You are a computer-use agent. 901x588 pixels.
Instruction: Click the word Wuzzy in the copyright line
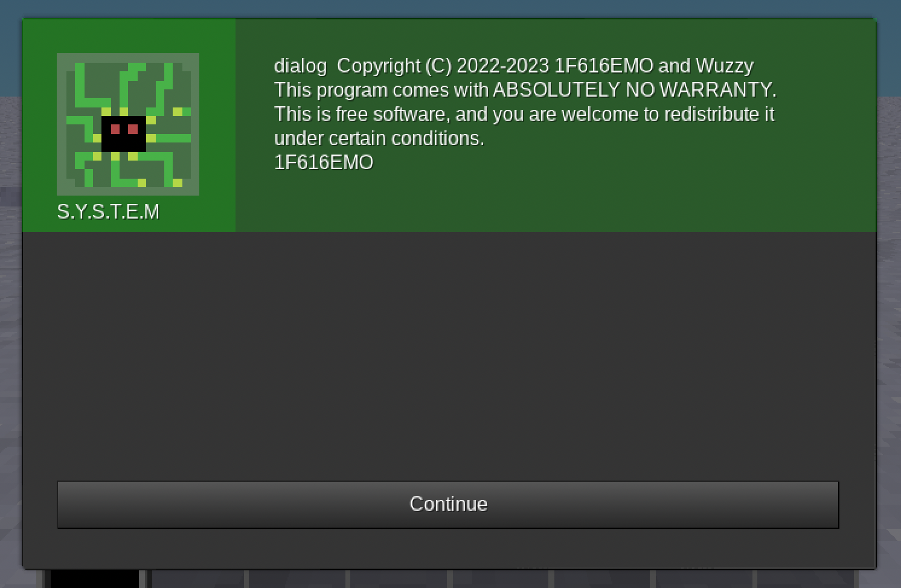(724, 66)
